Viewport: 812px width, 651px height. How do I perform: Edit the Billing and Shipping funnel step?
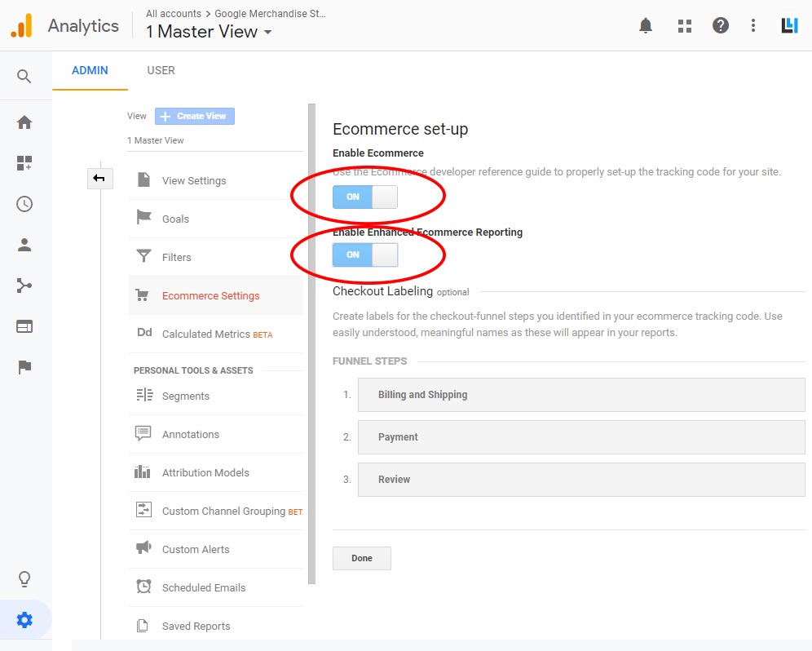(580, 395)
